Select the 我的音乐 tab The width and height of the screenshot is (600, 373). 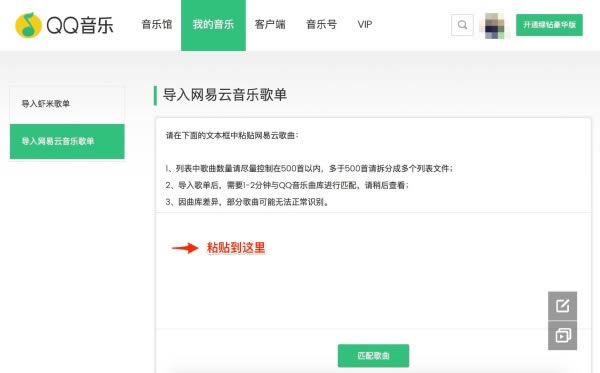tap(213, 25)
